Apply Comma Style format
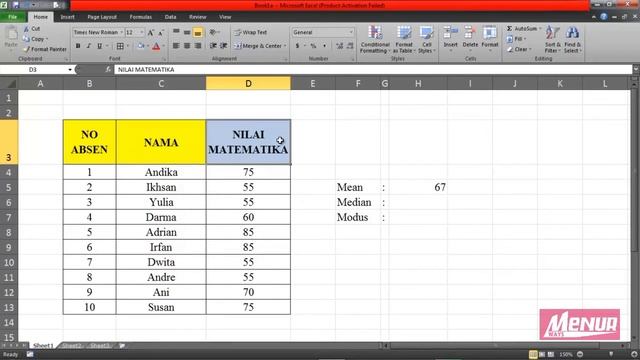The image size is (640, 360). point(324,46)
